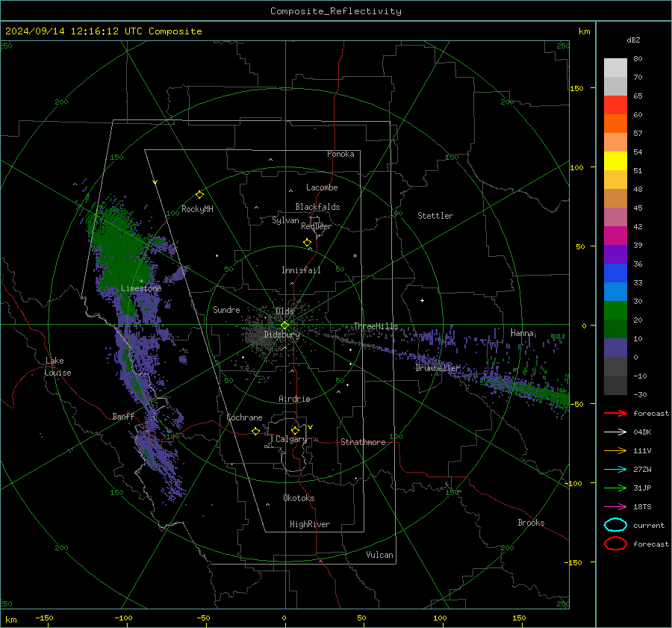Select the blue 33-36 dBZ swatch
Viewport: 672px width, 628px height.
[x=615, y=273]
